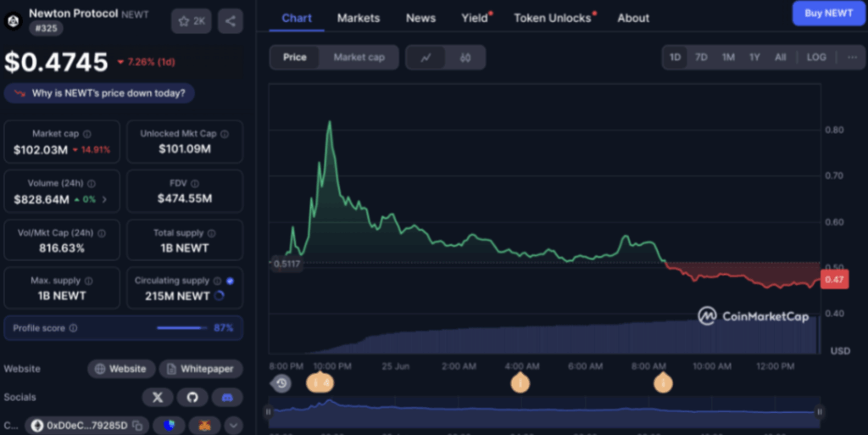The height and width of the screenshot is (435, 868).
Task: Click the Buy NEWT button
Action: click(x=827, y=14)
